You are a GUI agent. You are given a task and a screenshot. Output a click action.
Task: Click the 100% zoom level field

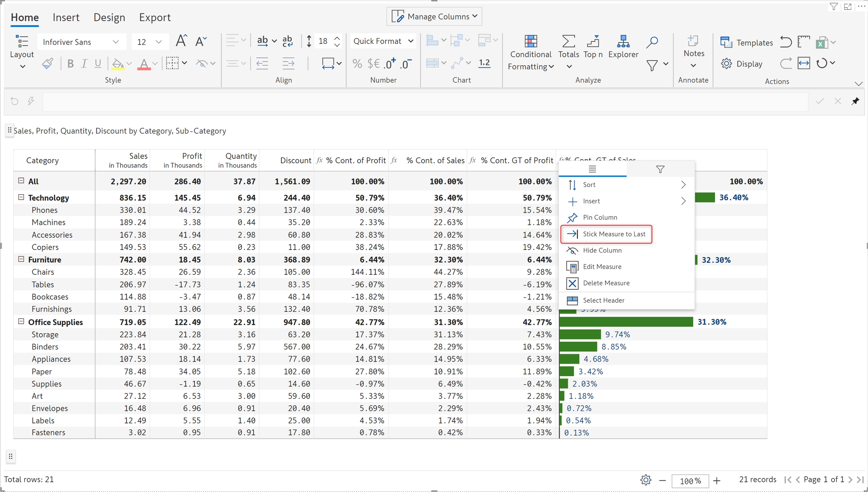tap(690, 481)
